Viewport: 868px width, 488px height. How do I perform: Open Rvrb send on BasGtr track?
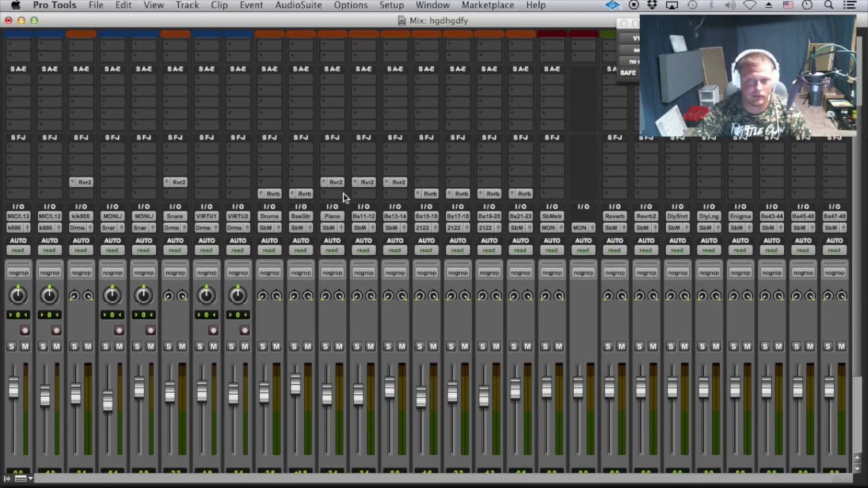(x=300, y=194)
